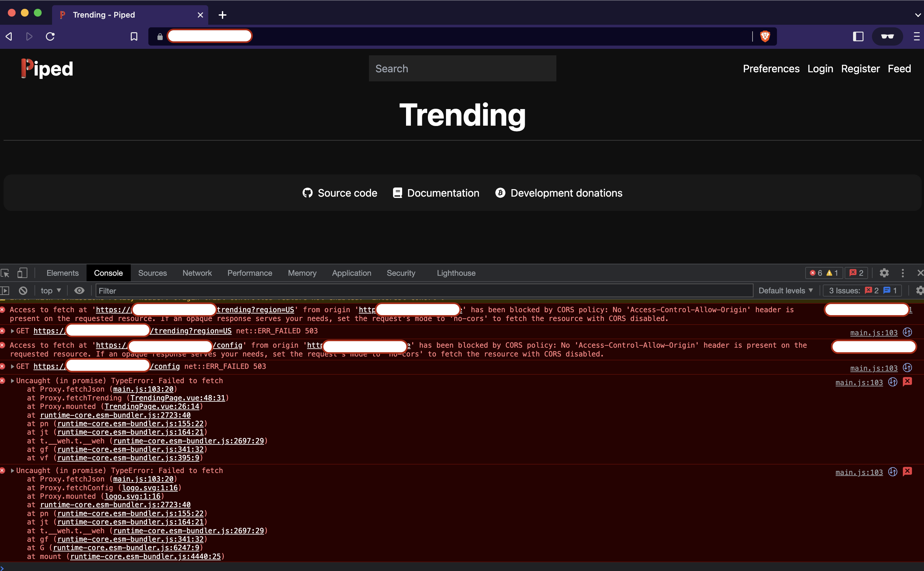The width and height of the screenshot is (924, 571).
Task: Toggle the live expression eye icon
Action: [x=79, y=290]
